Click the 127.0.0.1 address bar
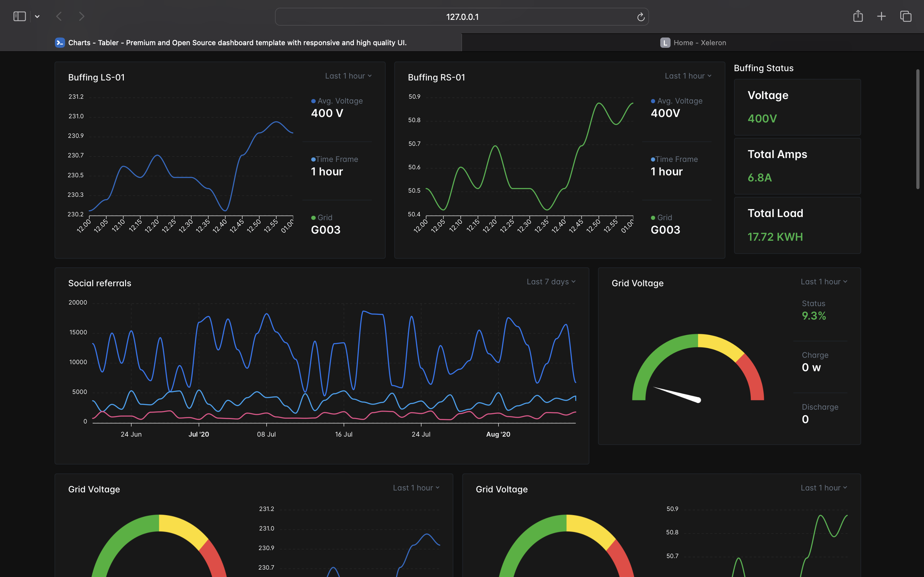 point(462,17)
